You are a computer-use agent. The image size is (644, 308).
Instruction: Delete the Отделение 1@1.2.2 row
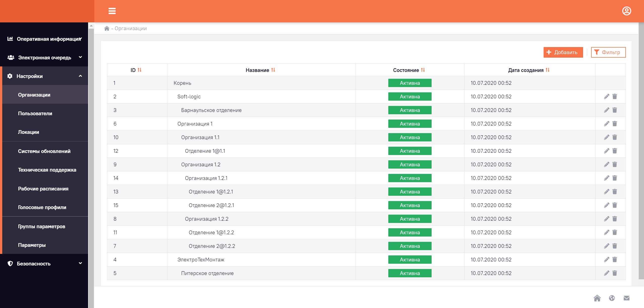click(615, 233)
